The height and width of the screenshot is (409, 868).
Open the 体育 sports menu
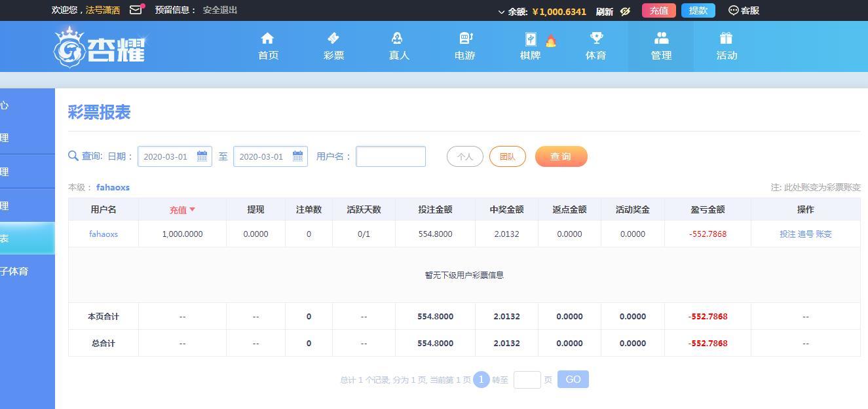[x=595, y=46]
